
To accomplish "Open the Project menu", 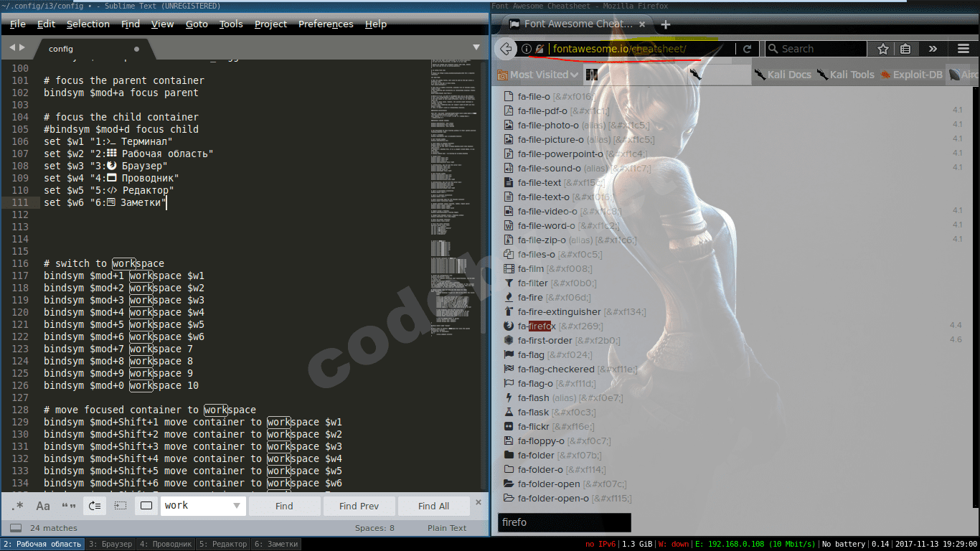I will [270, 24].
